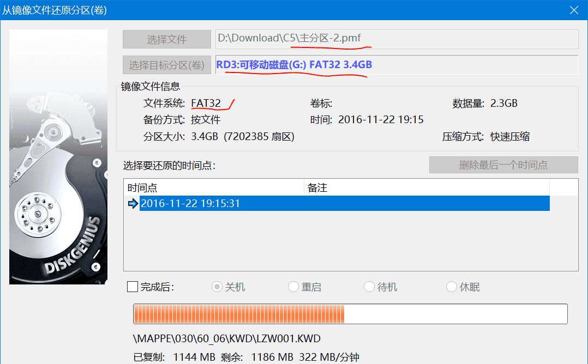Enable the 完成后 checkbox
This screenshot has width=588, height=364.
click(x=132, y=287)
